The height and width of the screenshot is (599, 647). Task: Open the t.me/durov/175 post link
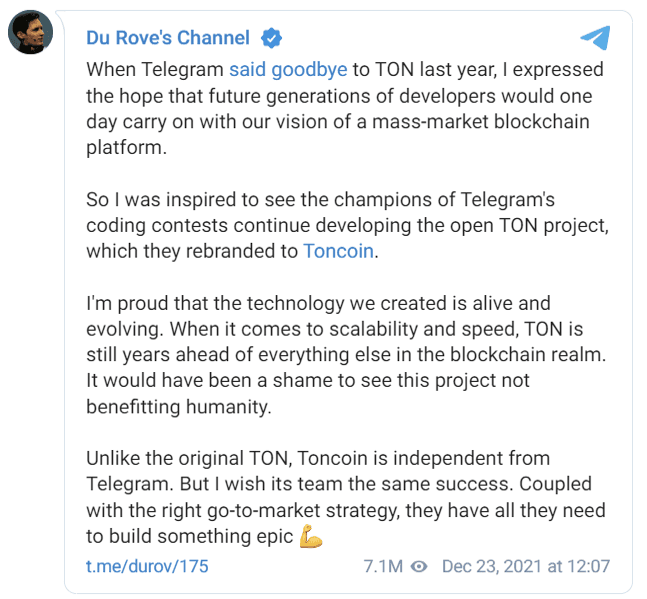tap(147, 566)
